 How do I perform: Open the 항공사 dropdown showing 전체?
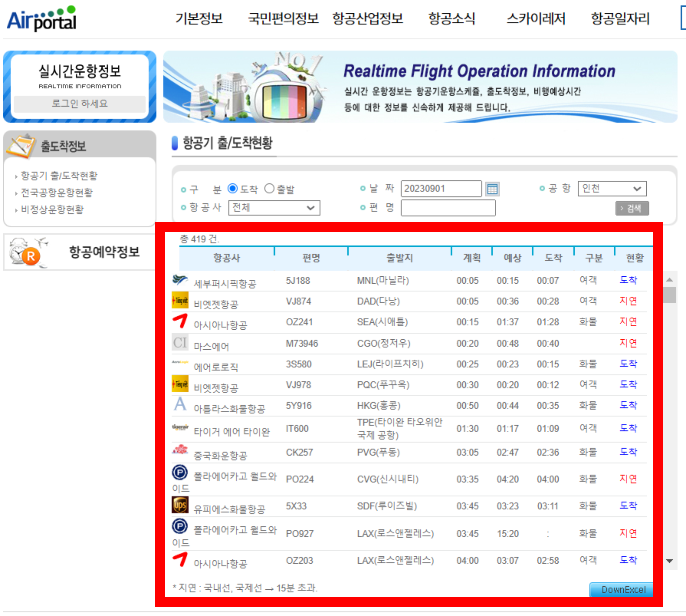click(x=274, y=207)
